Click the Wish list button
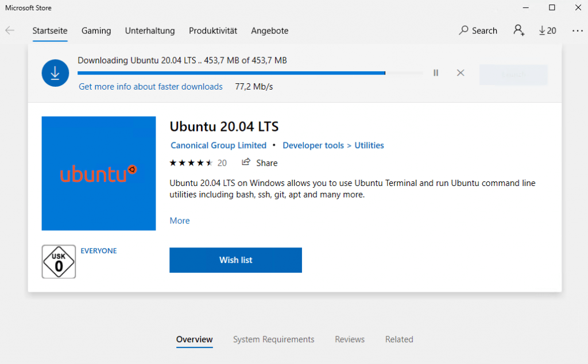This screenshot has height=364, width=588. coord(235,260)
